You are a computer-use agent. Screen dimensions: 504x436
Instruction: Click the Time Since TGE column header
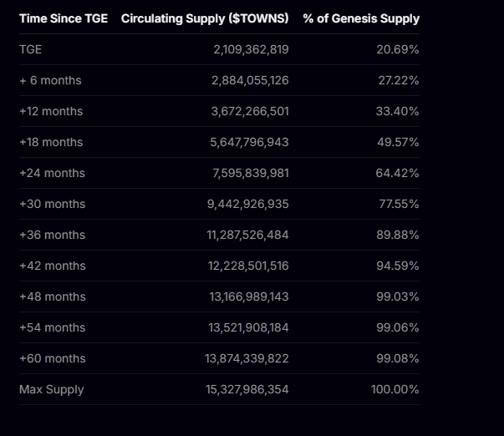point(64,18)
